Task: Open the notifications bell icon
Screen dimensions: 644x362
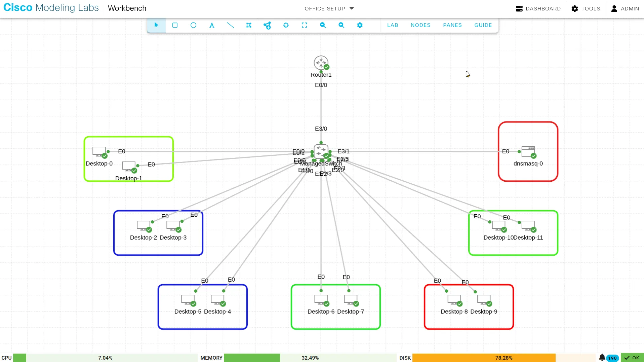Action: pyautogui.click(x=602, y=357)
